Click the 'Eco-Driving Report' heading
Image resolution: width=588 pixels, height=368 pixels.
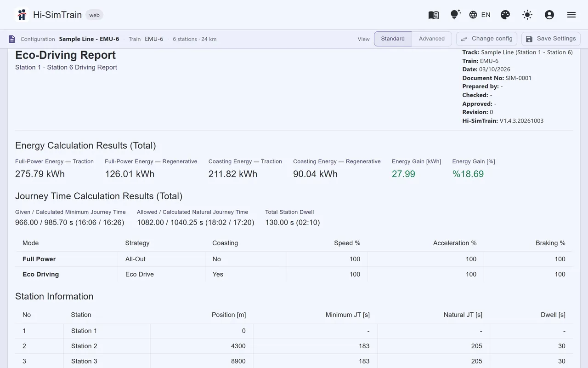65,55
